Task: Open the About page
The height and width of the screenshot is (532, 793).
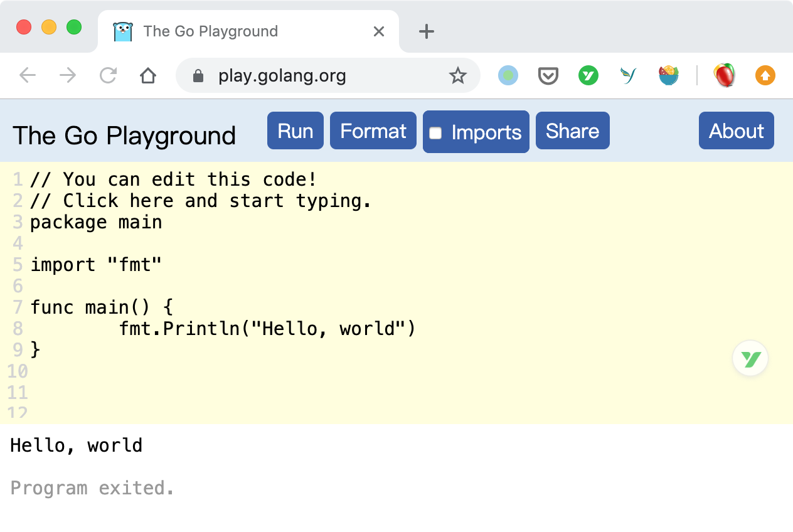Action: click(x=736, y=131)
